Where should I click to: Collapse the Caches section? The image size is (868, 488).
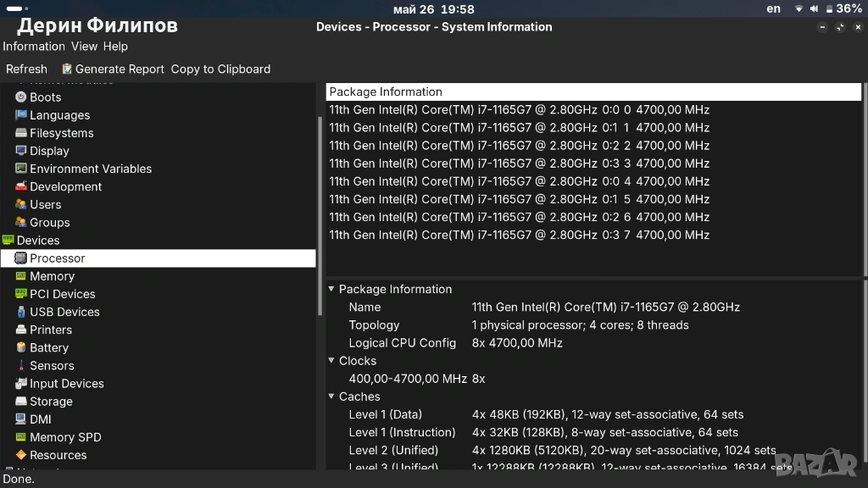[x=331, y=396]
